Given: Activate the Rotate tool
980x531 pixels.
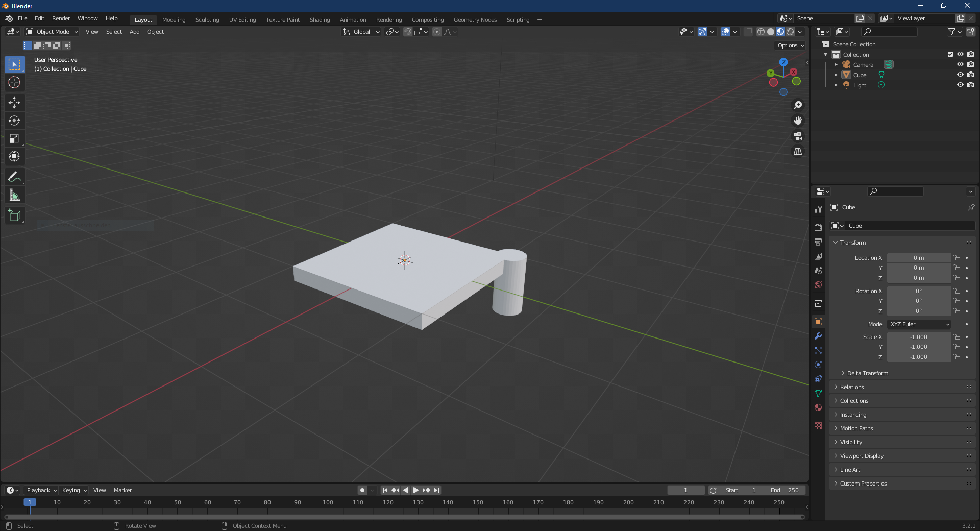Looking at the screenshot, I should 14,120.
